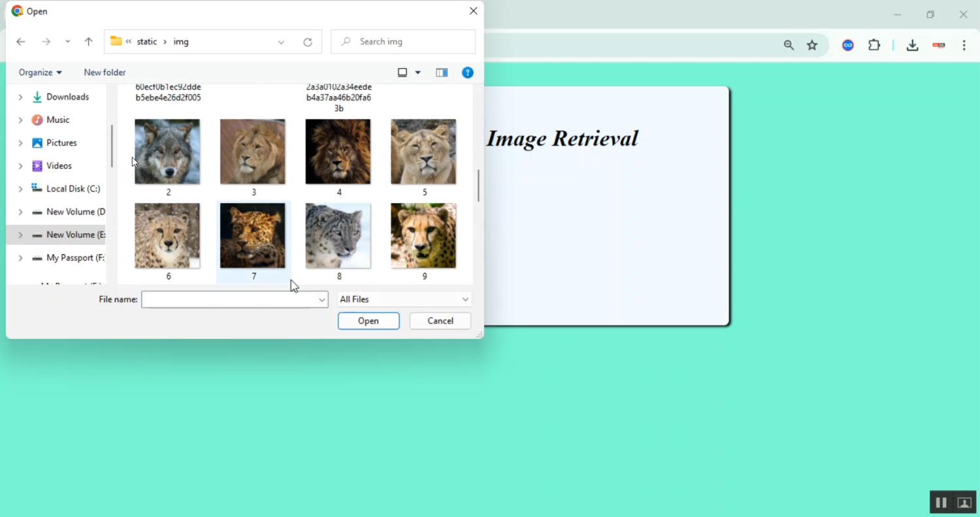Click the File name input field
The height and width of the screenshot is (517, 980).
pyautogui.click(x=229, y=299)
